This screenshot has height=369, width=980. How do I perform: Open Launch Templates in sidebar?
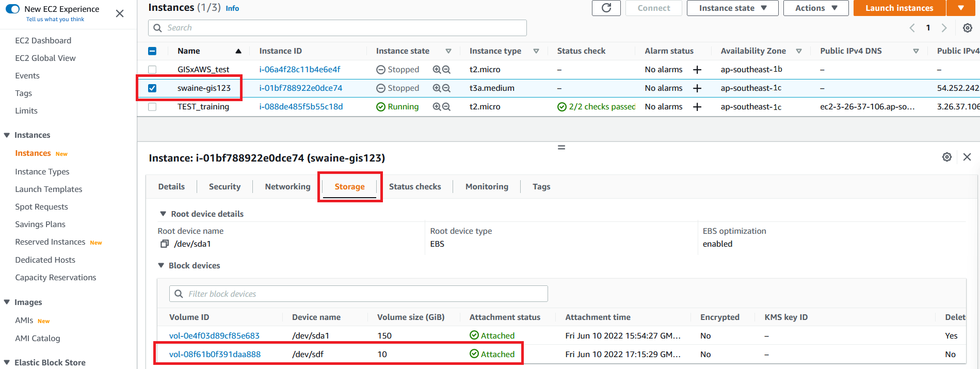49,189
